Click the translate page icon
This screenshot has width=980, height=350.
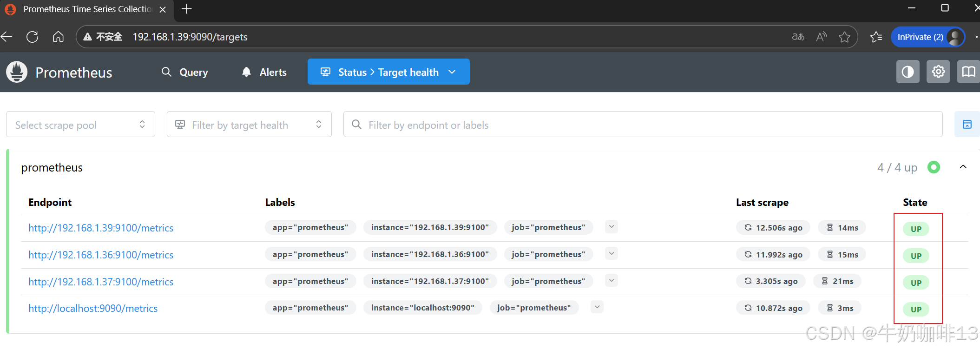(x=798, y=37)
